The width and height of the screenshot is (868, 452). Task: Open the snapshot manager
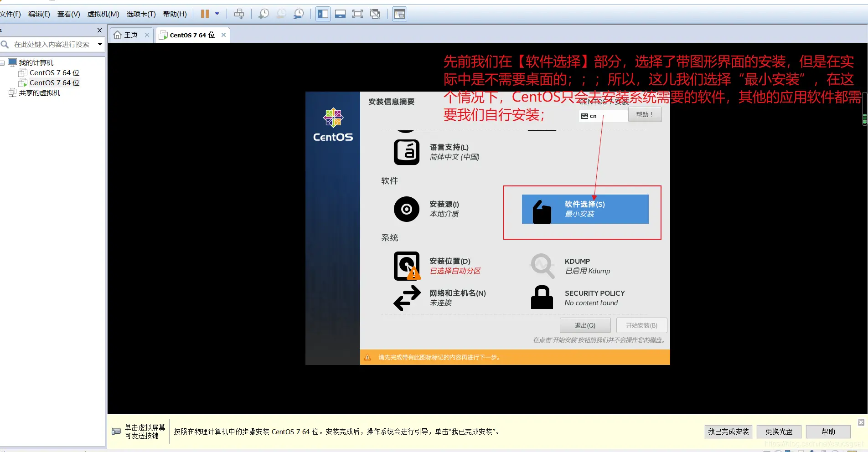click(299, 14)
